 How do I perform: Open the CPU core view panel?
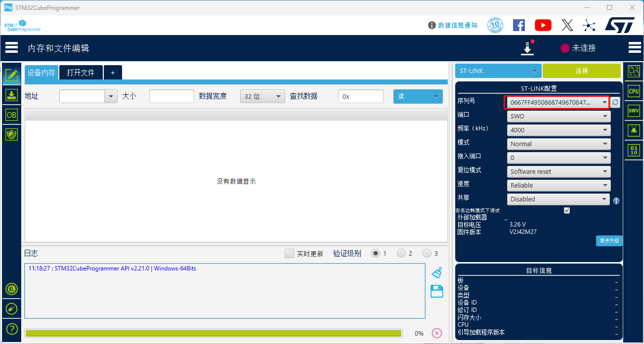click(x=634, y=91)
